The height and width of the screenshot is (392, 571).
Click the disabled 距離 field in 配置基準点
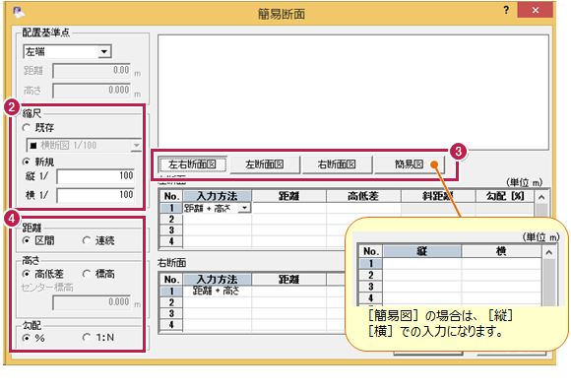point(92,71)
